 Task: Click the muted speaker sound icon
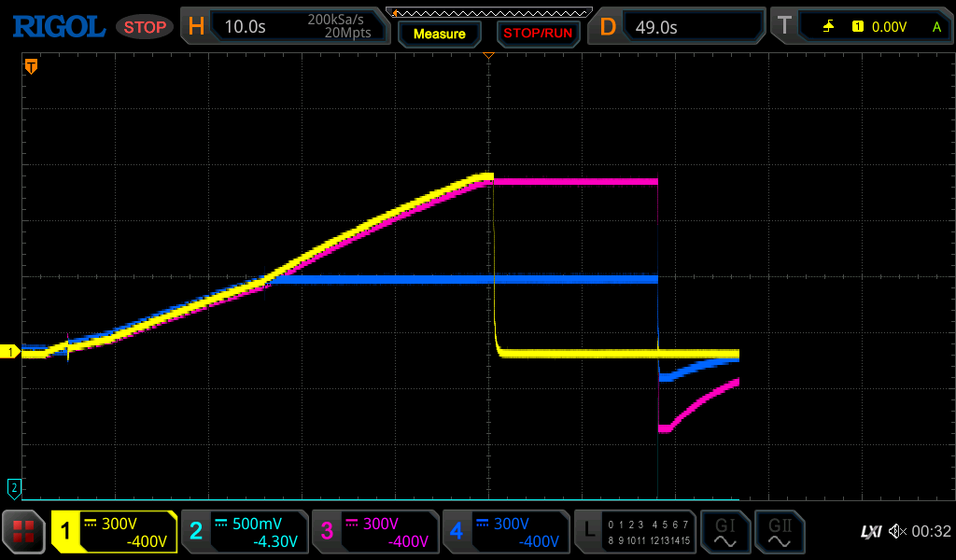(x=897, y=531)
